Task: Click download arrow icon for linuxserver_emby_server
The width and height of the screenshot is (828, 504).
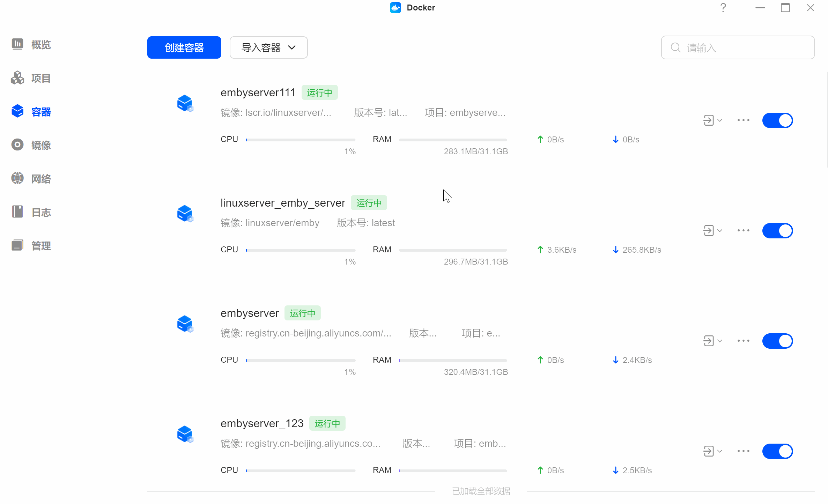Action: pyautogui.click(x=615, y=250)
